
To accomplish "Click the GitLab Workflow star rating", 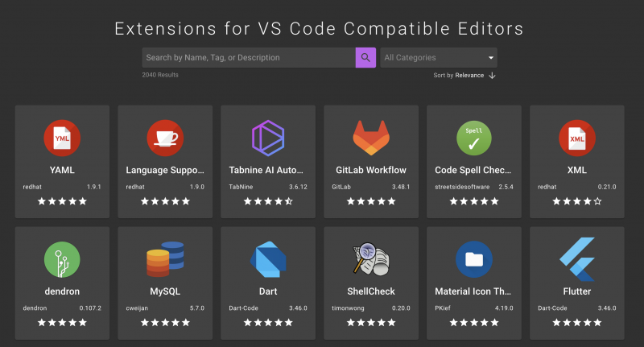I will [371, 201].
